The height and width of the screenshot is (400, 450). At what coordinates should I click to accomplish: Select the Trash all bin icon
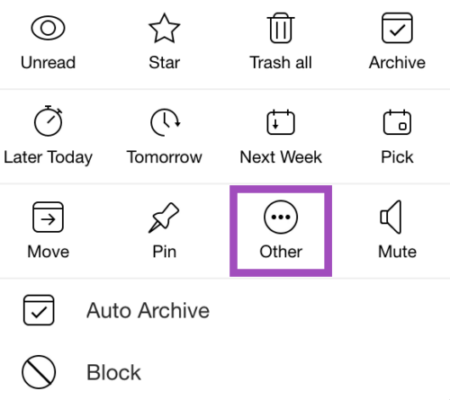tap(281, 28)
